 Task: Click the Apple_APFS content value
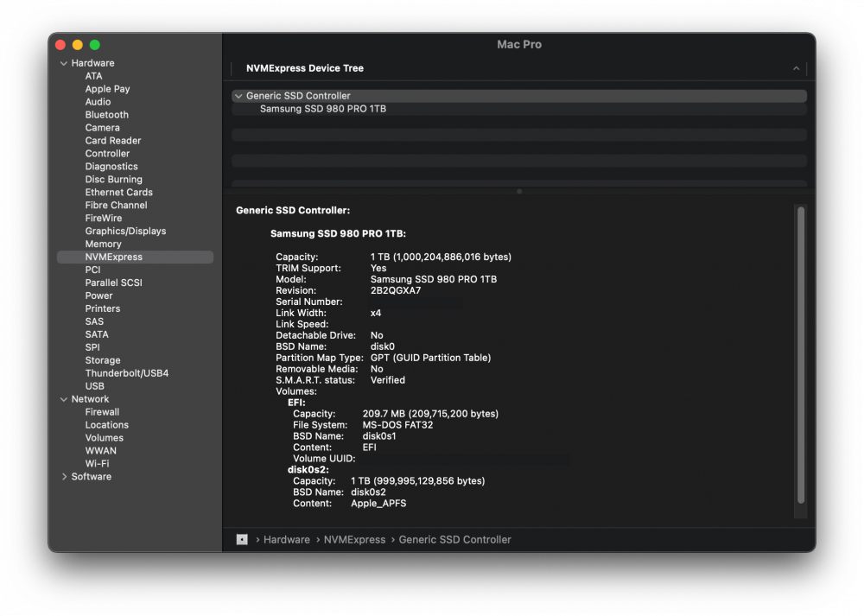(378, 504)
